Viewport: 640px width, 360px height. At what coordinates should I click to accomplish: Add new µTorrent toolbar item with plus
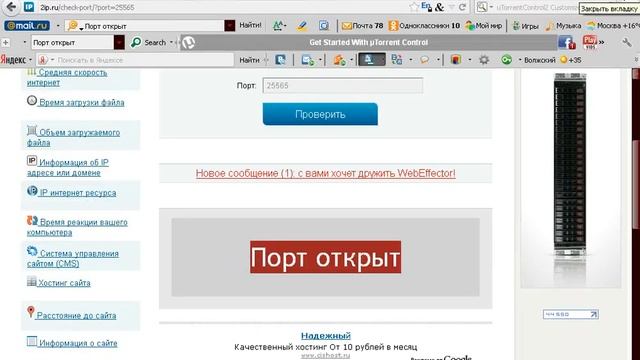[x=5, y=42]
